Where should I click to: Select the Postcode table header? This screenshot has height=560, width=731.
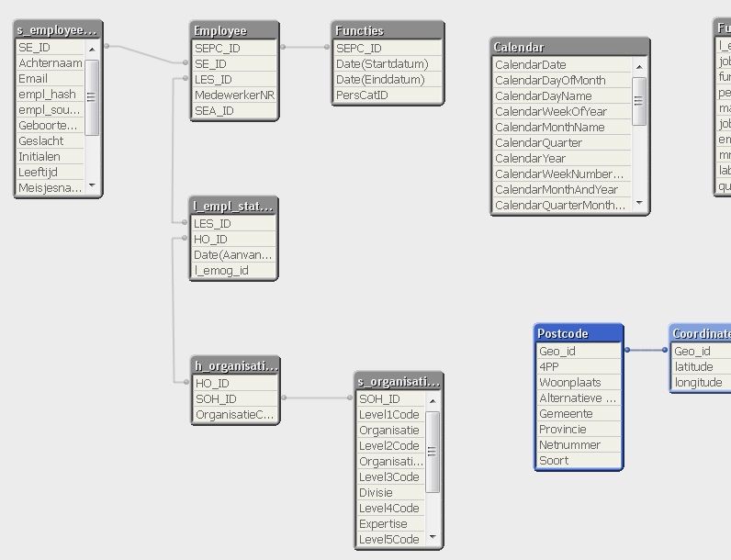[x=578, y=333]
